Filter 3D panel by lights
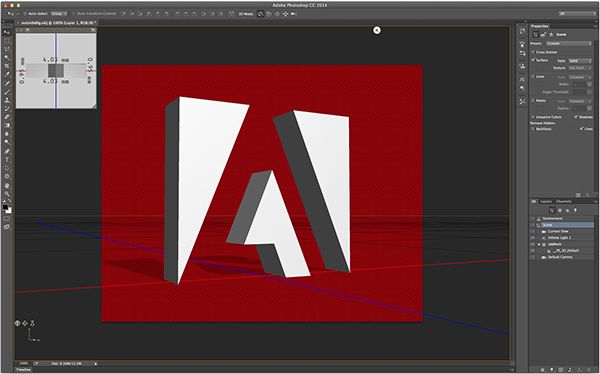This screenshot has width=600, height=374. (575, 210)
